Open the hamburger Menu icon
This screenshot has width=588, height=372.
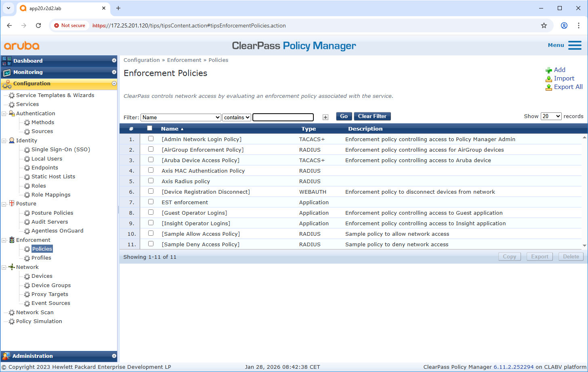[574, 45]
